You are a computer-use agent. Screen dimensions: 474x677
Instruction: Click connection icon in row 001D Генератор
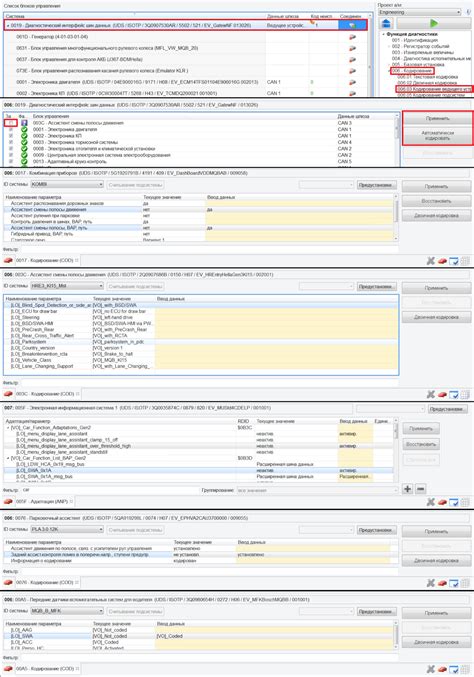point(352,37)
